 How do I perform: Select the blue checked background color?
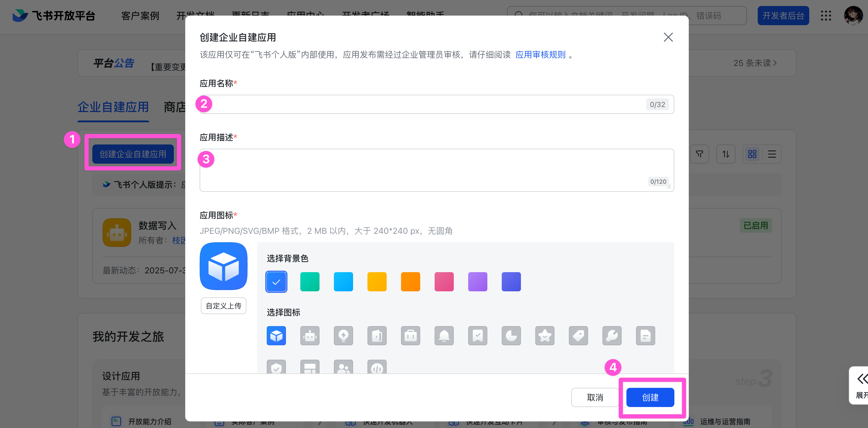276,281
